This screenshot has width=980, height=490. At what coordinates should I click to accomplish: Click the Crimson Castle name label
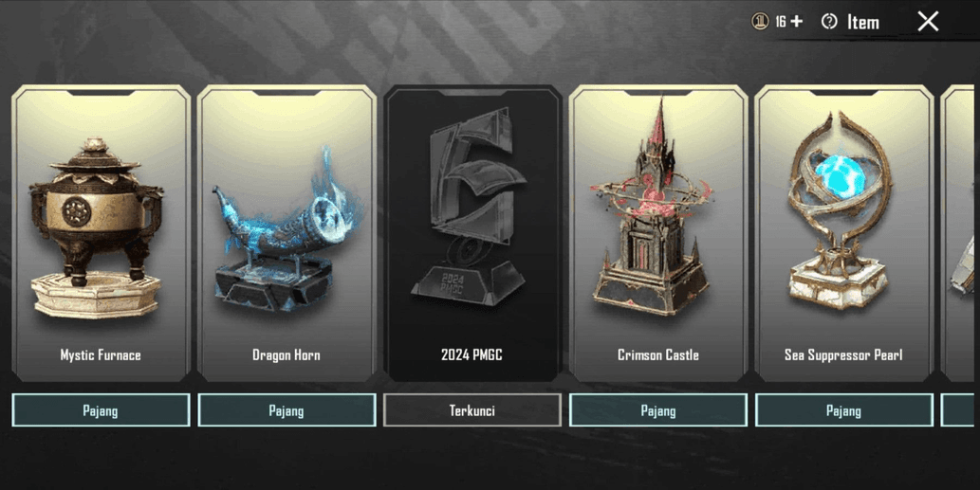point(658,354)
